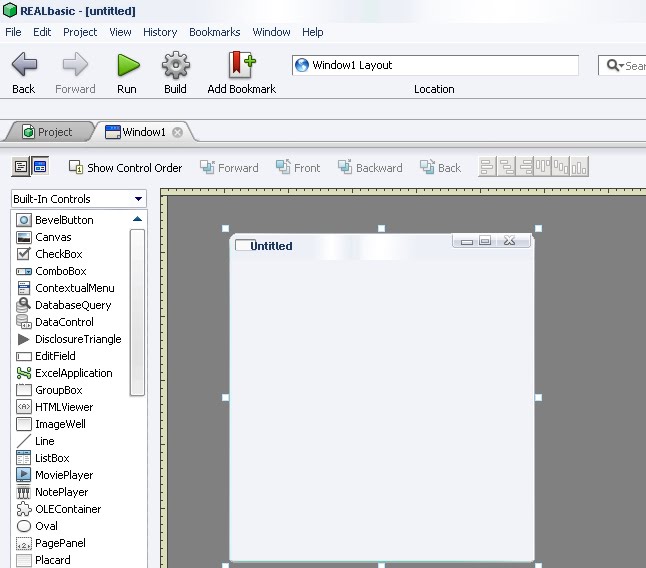The height and width of the screenshot is (568, 646).
Task: Open the Window menu
Action: tap(271, 32)
